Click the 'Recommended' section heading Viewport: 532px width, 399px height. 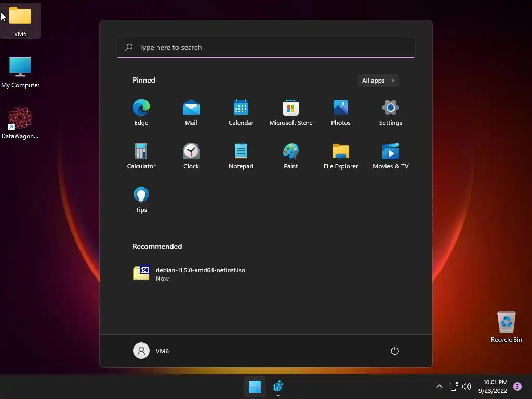point(157,246)
